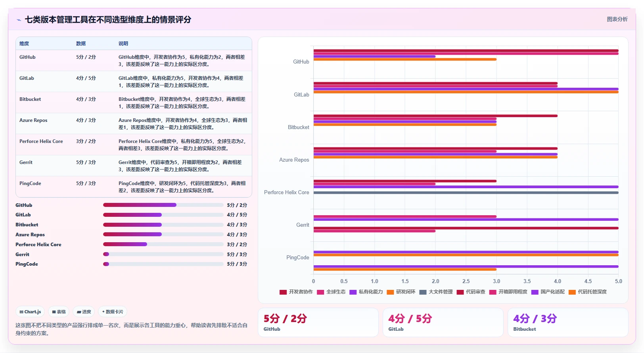This screenshot has width=644, height=353.
Task: Click the Chart.js tag
Action: (x=30, y=312)
